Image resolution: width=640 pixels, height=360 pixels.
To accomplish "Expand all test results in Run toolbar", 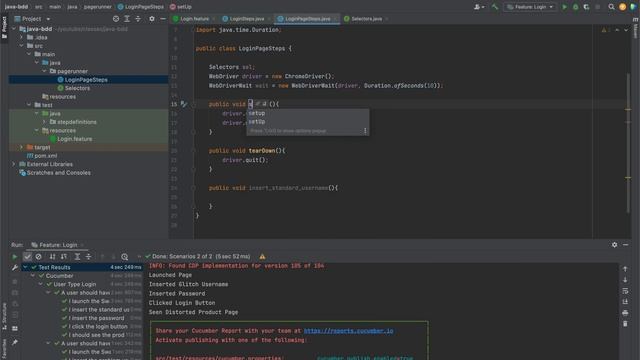I will [x=77, y=257].
